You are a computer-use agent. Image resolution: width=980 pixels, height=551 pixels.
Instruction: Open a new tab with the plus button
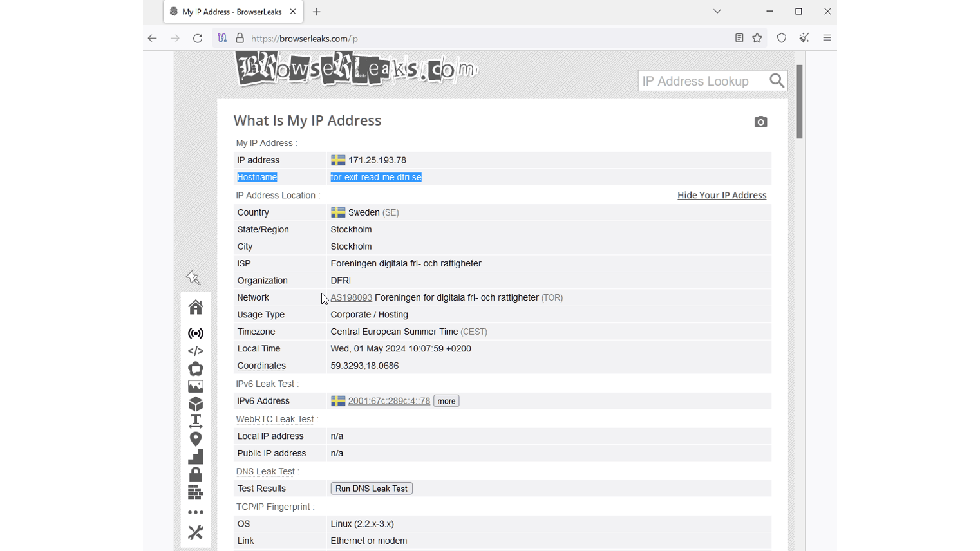(317, 12)
